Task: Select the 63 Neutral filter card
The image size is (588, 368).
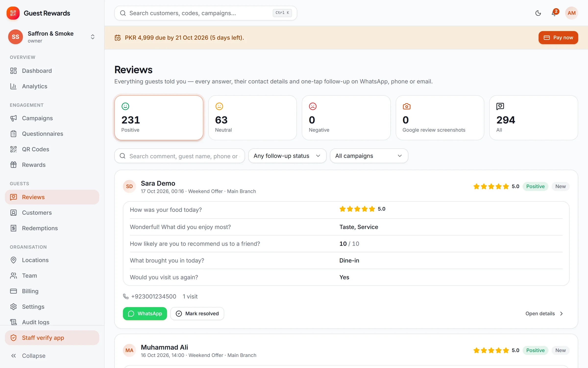Action: click(252, 118)
